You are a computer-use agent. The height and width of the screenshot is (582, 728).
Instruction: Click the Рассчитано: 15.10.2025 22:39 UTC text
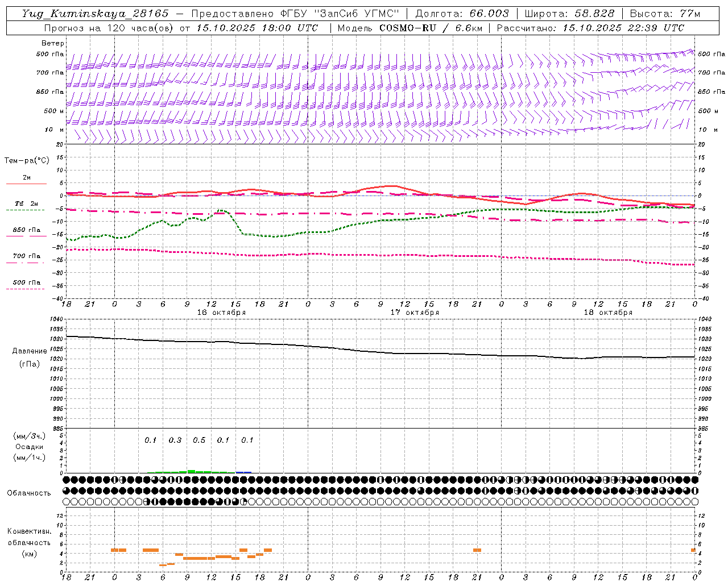[x=590, y=28]
